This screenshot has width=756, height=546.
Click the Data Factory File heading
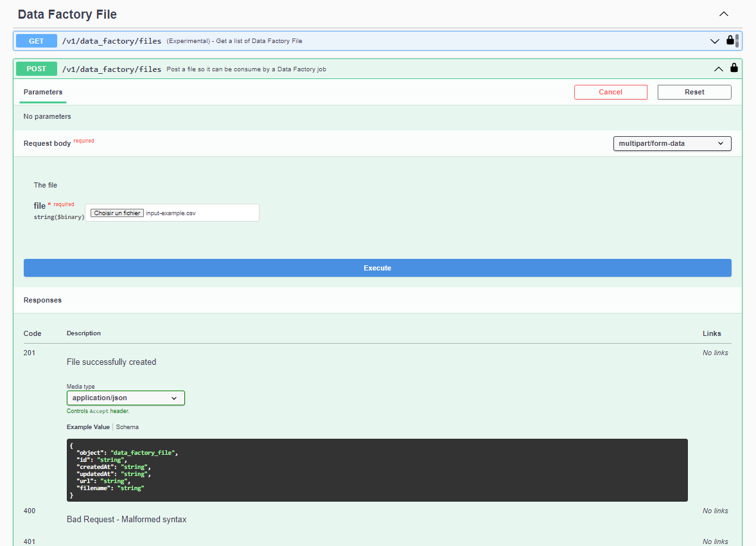point(67,14)
